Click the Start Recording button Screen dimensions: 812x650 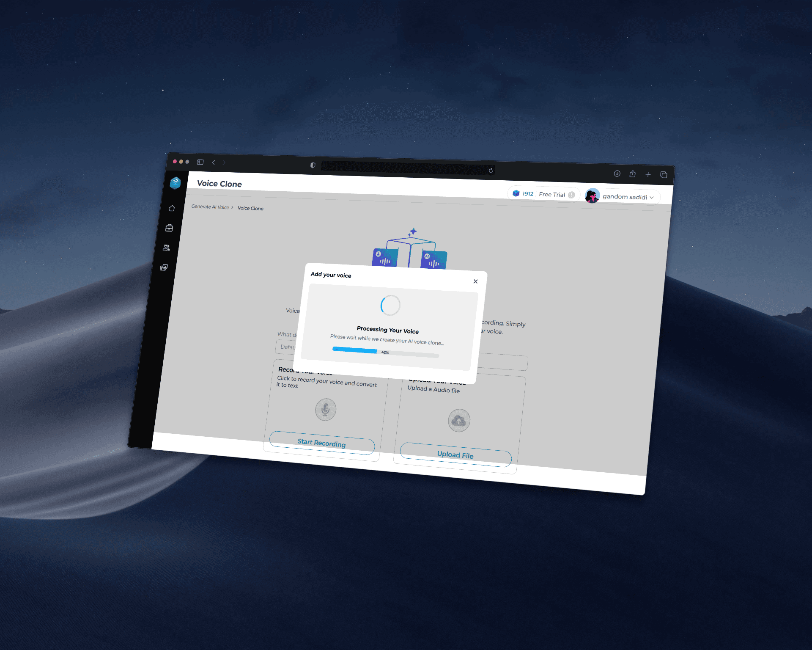pos(322,443)
